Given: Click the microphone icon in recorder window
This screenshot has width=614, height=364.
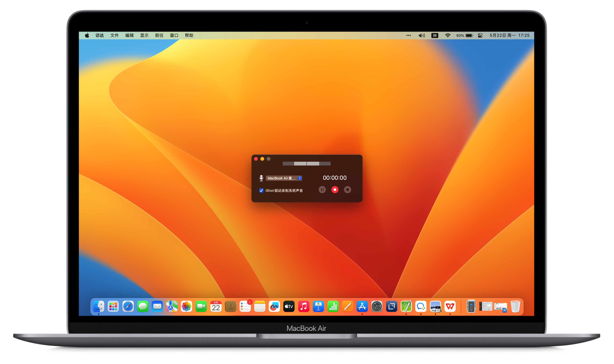Looking at the screenshot, I should [x=261, y=178].
